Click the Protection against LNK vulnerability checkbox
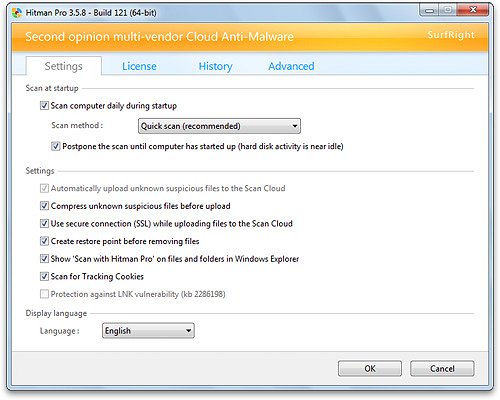The height and width of the screenshot is (400, 500). [x=44, y=294]
